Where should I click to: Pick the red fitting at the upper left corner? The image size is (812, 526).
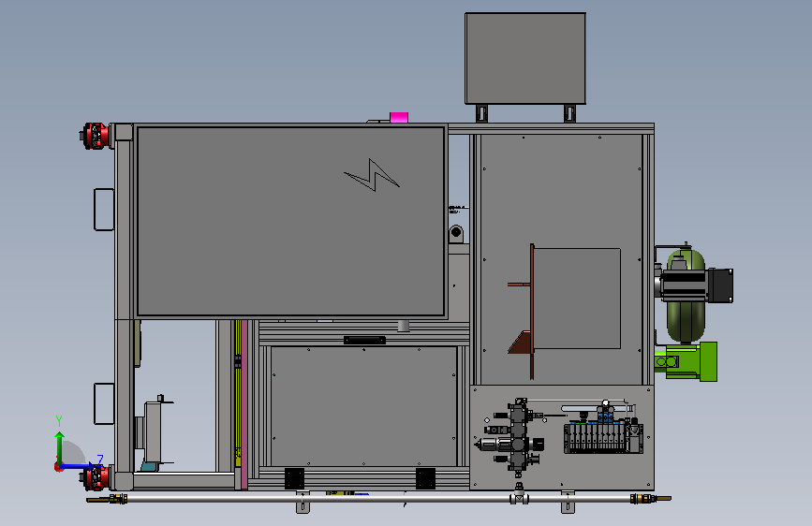(x=96, y=136)
